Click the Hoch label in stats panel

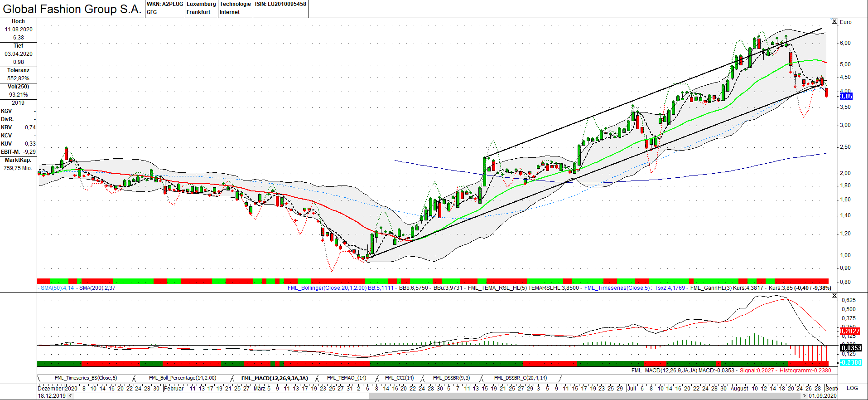click(x=18, y=21)
